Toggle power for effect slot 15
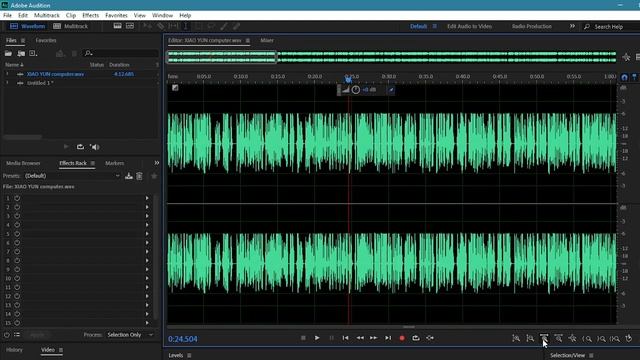640x360 pixels. pyautogui.click(x=17, y=323)
